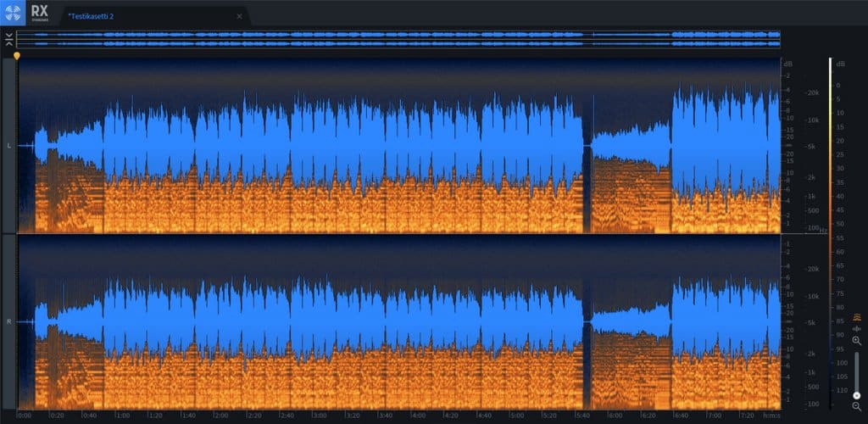
Task: Click the Hz frequency scale label
Action: [799, 231]
